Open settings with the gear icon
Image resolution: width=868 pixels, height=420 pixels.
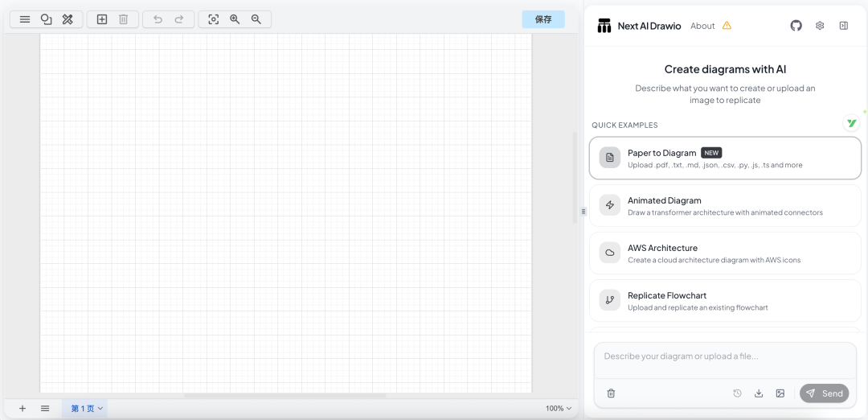[x=820, y=26]
